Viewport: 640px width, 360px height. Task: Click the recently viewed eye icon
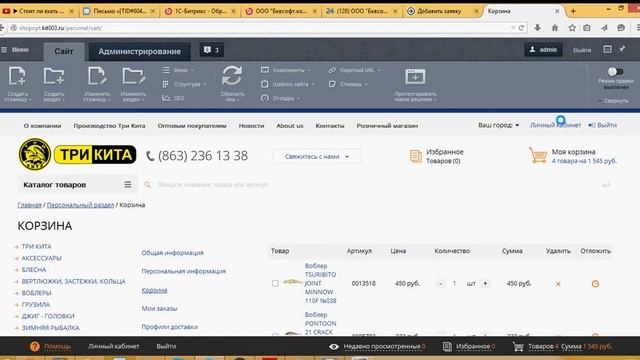coord(334,347)
